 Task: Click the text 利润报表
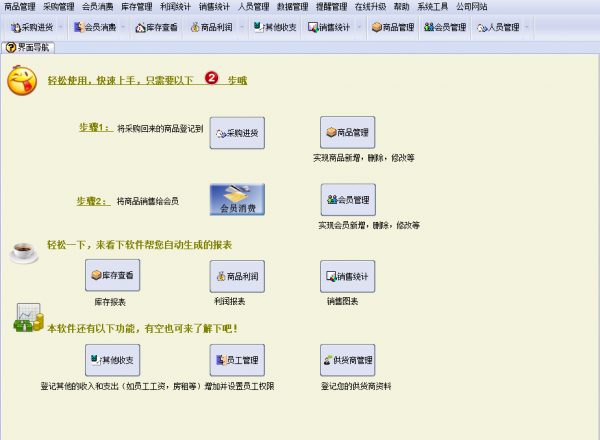230,301
